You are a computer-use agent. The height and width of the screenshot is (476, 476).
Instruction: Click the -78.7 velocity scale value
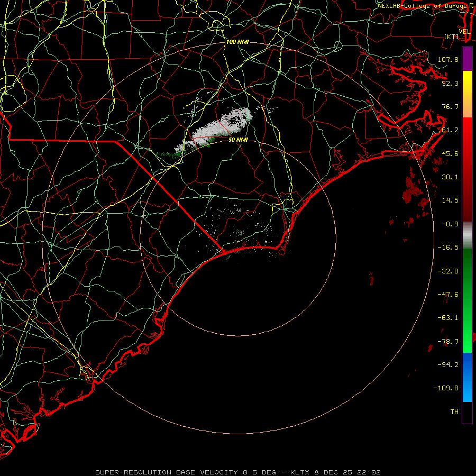(x=448, y=342)
